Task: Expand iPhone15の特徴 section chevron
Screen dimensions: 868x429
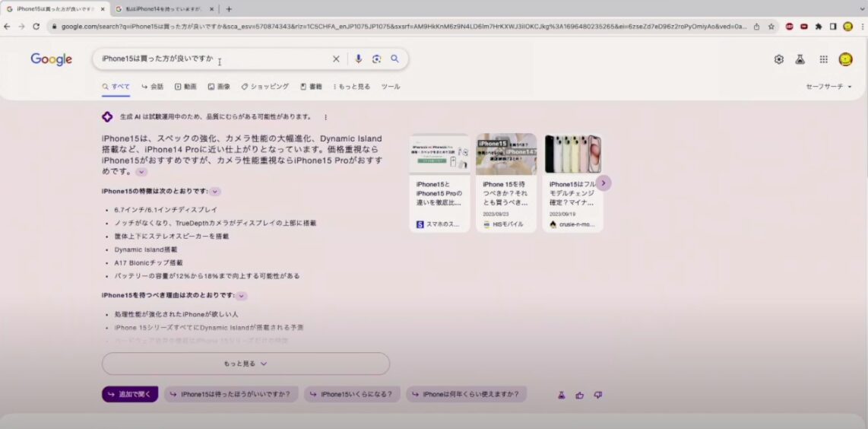Action: 215,192
